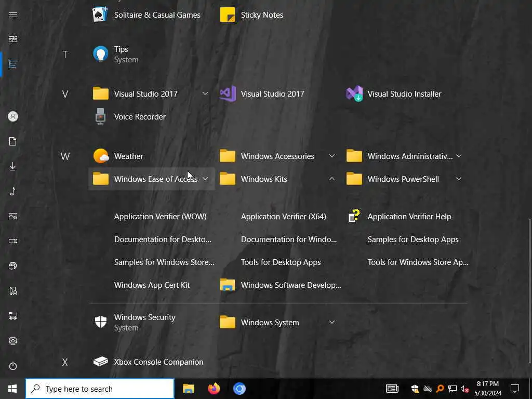Open Documentation for Windows Store entry

278,239
